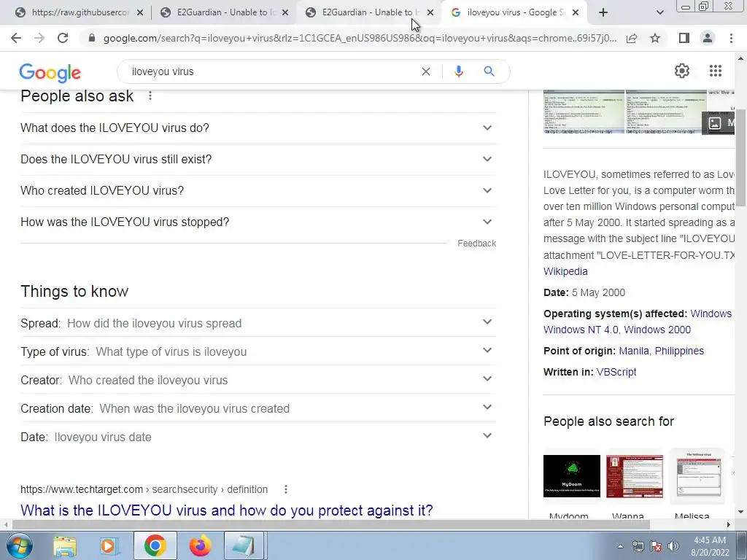Open the WannaCry thumbnail
Screen dimensions: 747x560
634,475
